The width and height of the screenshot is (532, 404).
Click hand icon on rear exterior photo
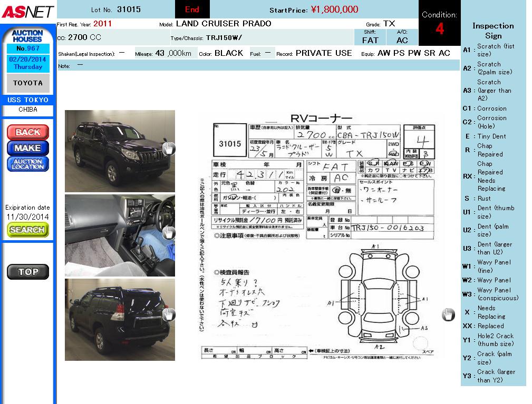[168, 314]
